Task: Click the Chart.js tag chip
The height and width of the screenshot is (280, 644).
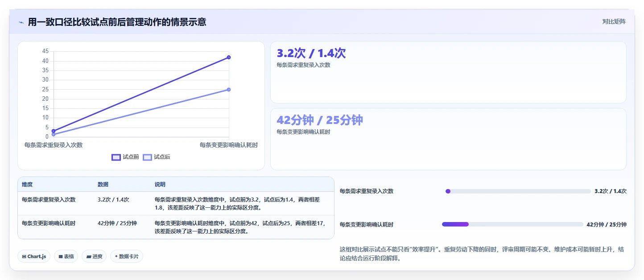Action: coord(34,256)
